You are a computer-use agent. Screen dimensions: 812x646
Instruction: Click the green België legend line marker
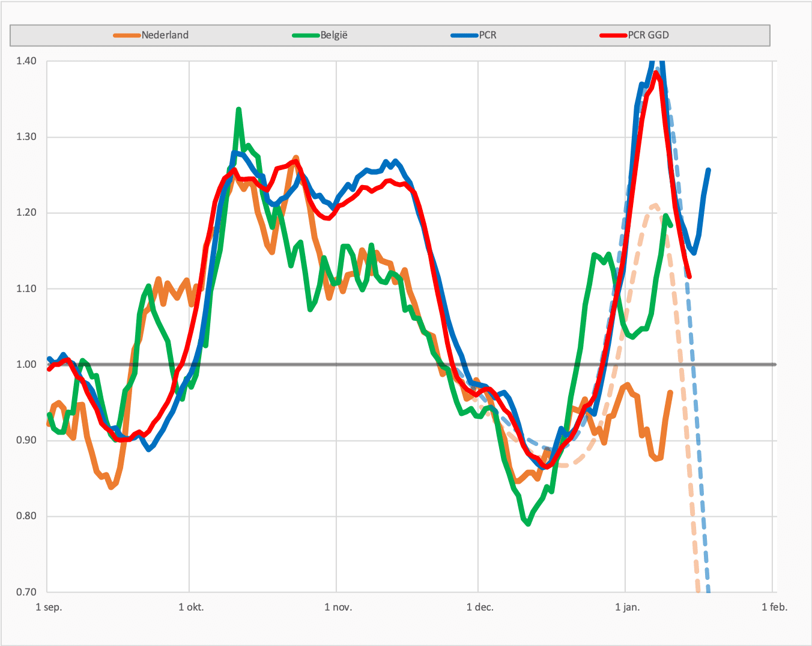pos(306,35)
